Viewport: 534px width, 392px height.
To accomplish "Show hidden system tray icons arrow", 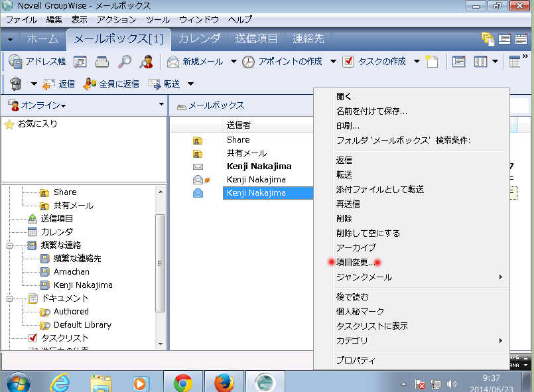I will (403, 385).
